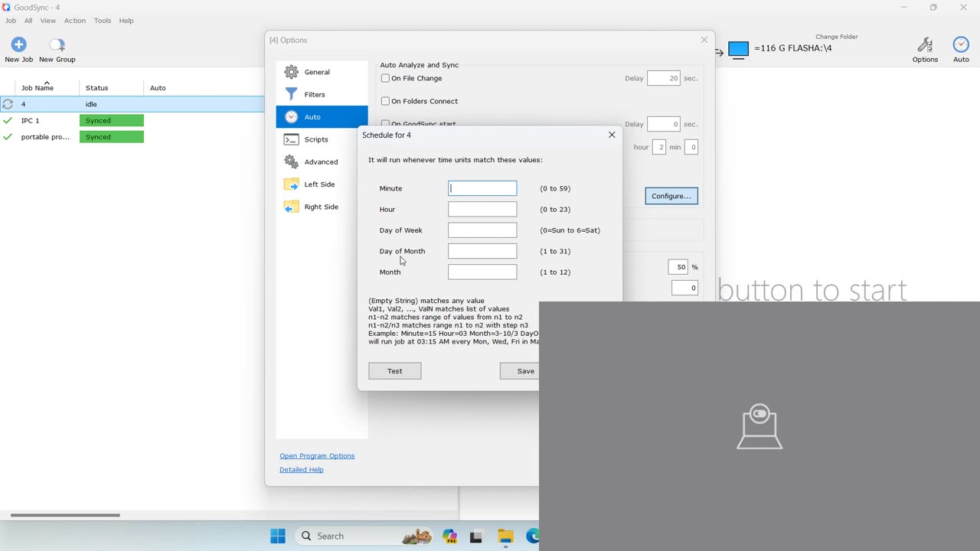This screenshot has width=980, height=551.
Task: Select the Right Side folder icon
Action: click(291, 207)
